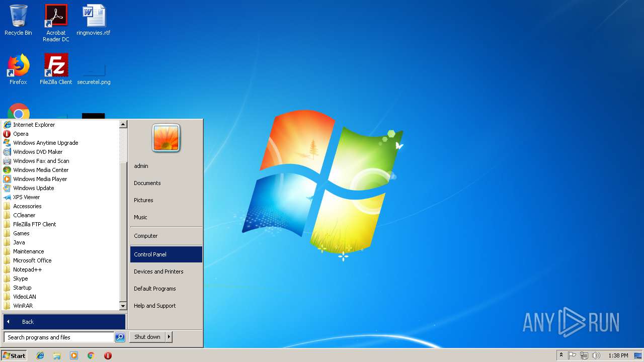
Task: Open network tray icon
Action: pos(584,355)
